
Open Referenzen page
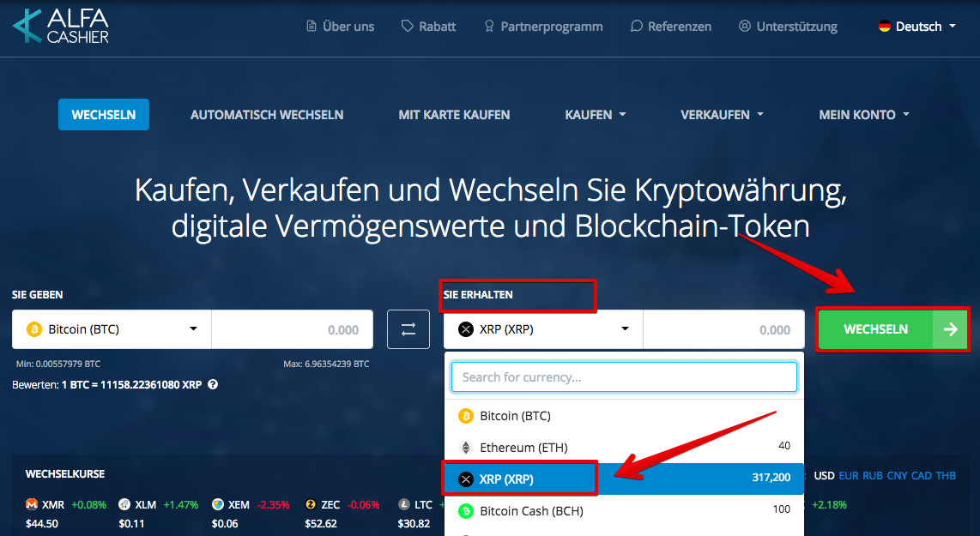click(671, 27)
